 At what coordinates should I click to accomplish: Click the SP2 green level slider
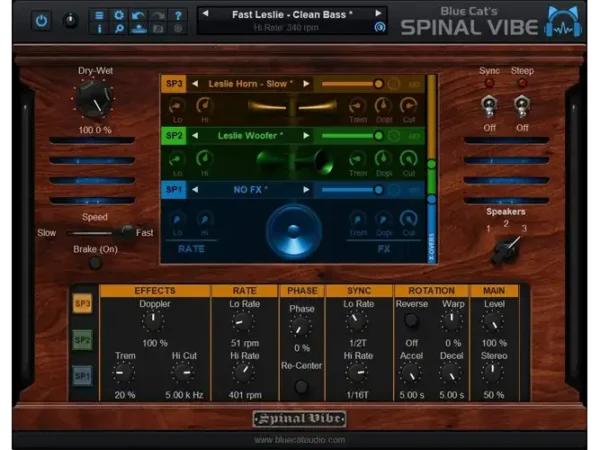[352, 136]
